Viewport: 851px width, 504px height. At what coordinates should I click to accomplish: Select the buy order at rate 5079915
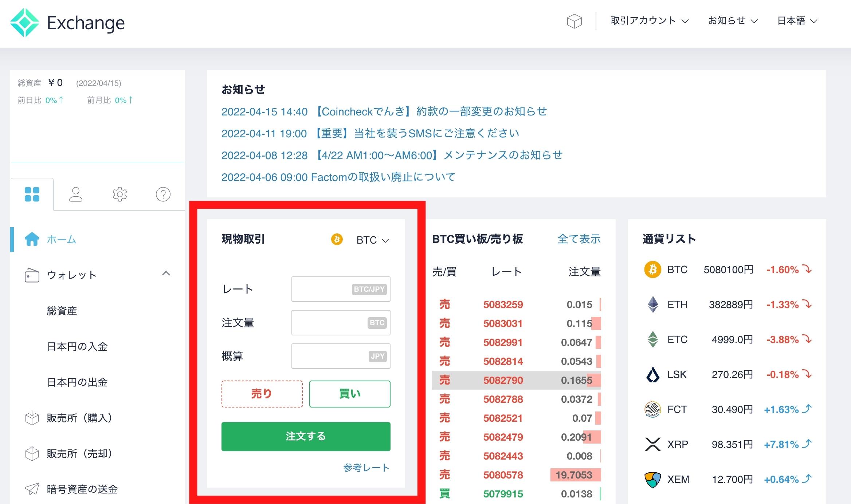pos(517,494)
